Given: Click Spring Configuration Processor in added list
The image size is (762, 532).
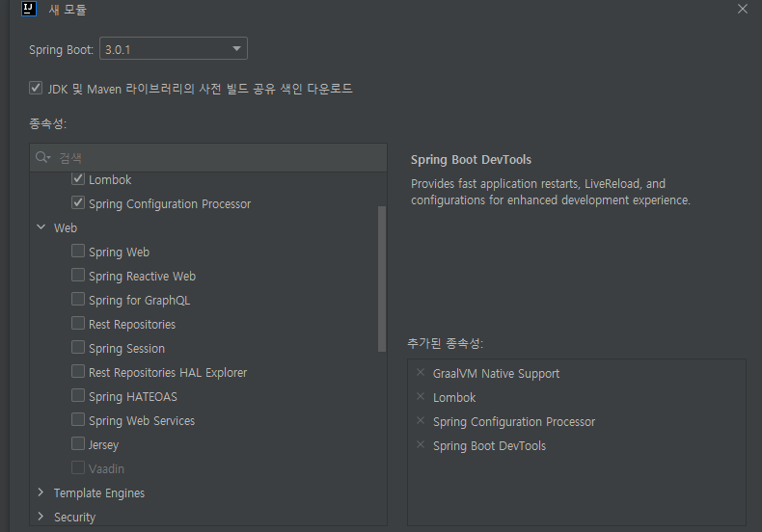Looking at the screenshot, I should [514, 422].
